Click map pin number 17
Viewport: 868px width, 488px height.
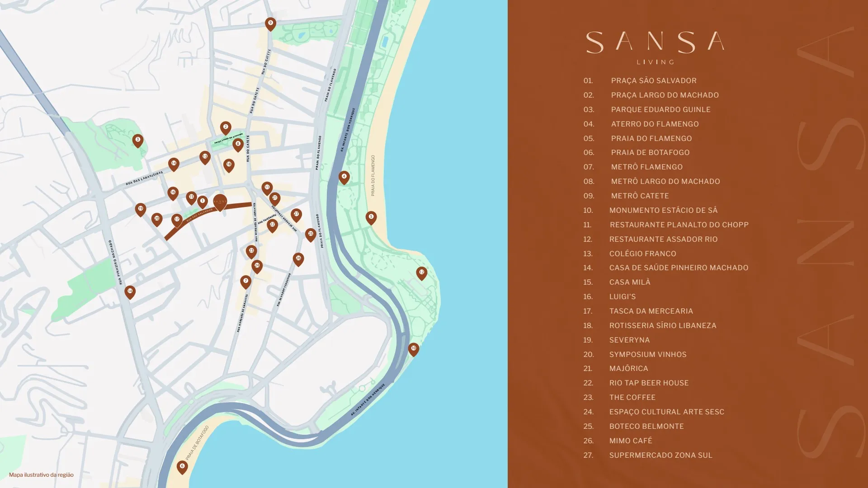177,221
